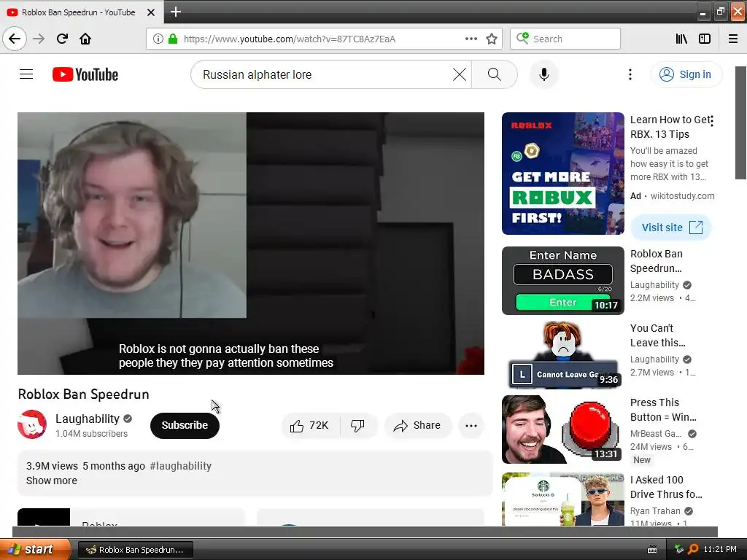Open ad options three dots beside Learn How to Get
This screenshot has width=747, height=560.
click(712, 121)
